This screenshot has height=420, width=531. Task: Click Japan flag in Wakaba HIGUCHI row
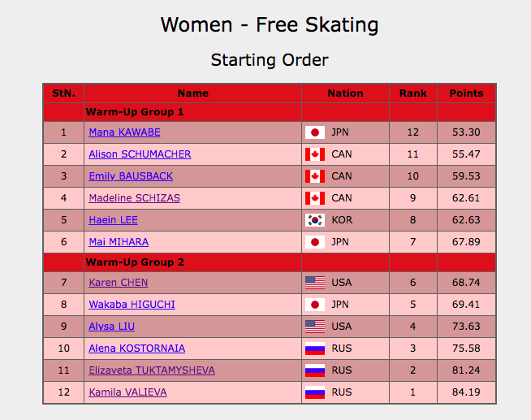coord(315,305)
